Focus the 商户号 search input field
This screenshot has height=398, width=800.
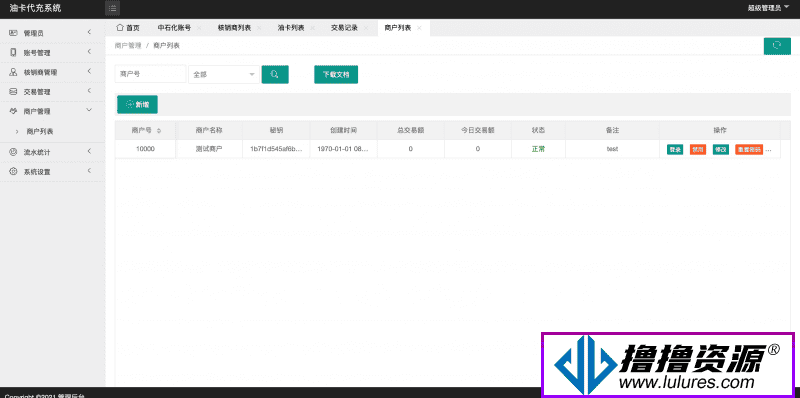tap(151, 74)
